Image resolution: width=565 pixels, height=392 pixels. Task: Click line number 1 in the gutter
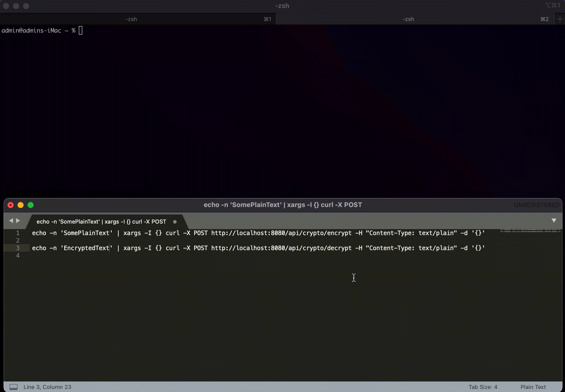pos(18,233)
